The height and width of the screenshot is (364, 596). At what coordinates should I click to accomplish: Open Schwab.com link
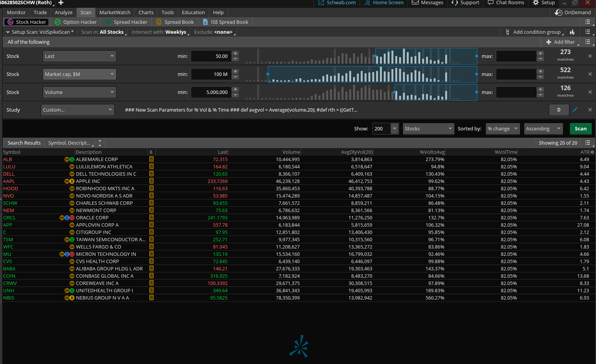[337, 3]
